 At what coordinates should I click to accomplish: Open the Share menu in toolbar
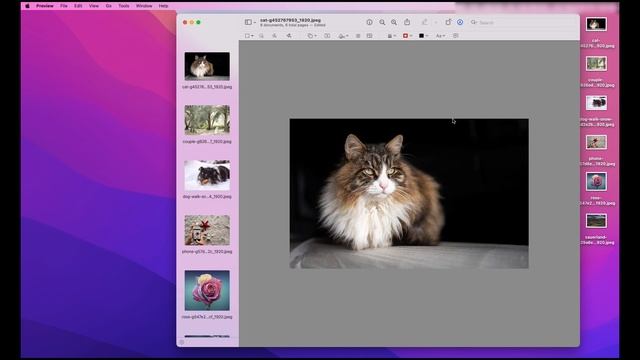click(407, 22)
